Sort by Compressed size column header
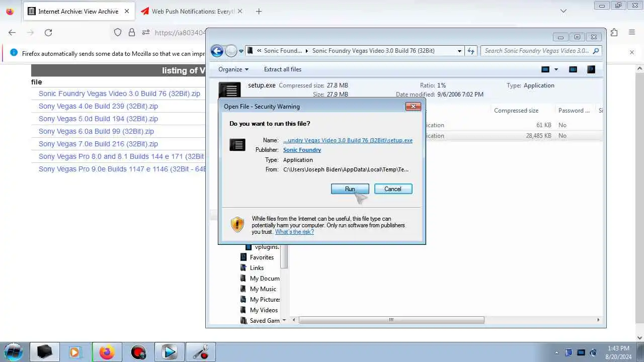This screenshot has height=362, width=644. (x=516, y=111)
